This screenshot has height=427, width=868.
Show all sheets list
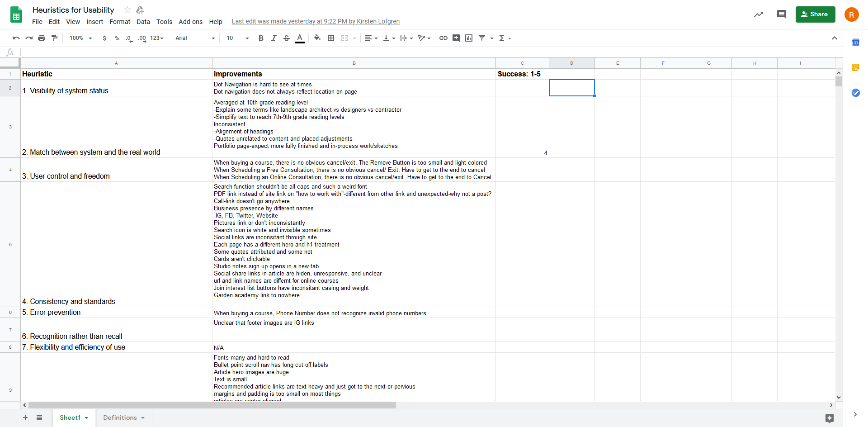point(39,418)
